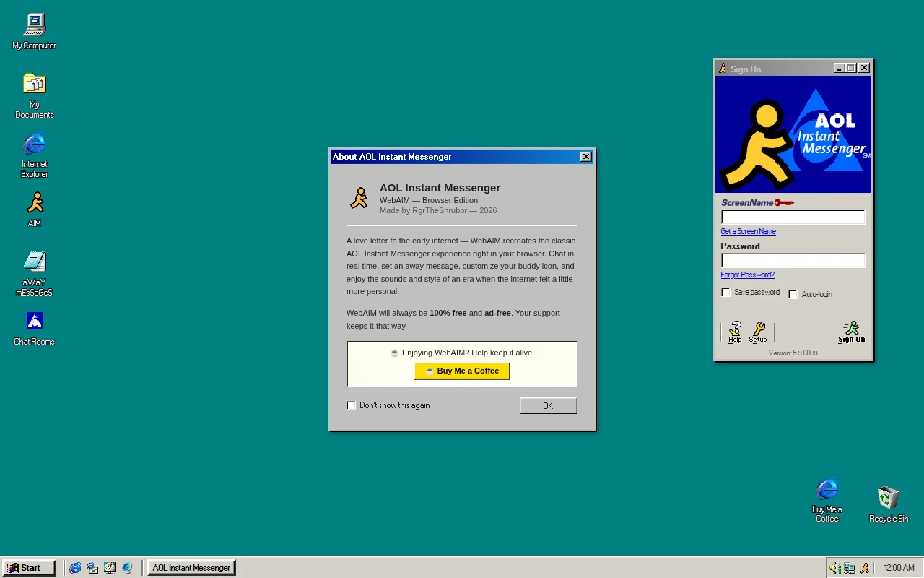924x578 pixels.
Task: Minimize the Sign On window
Action: tap(838, 68)
